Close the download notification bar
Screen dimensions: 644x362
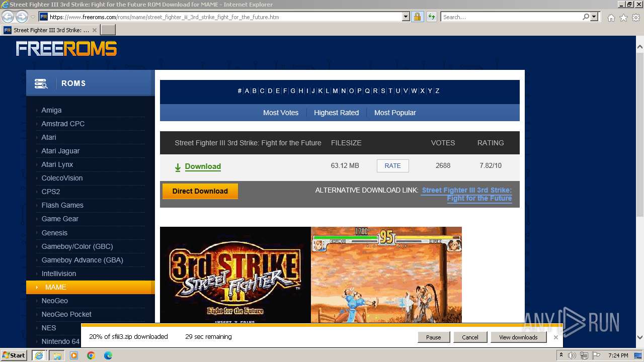pos(556,337)
